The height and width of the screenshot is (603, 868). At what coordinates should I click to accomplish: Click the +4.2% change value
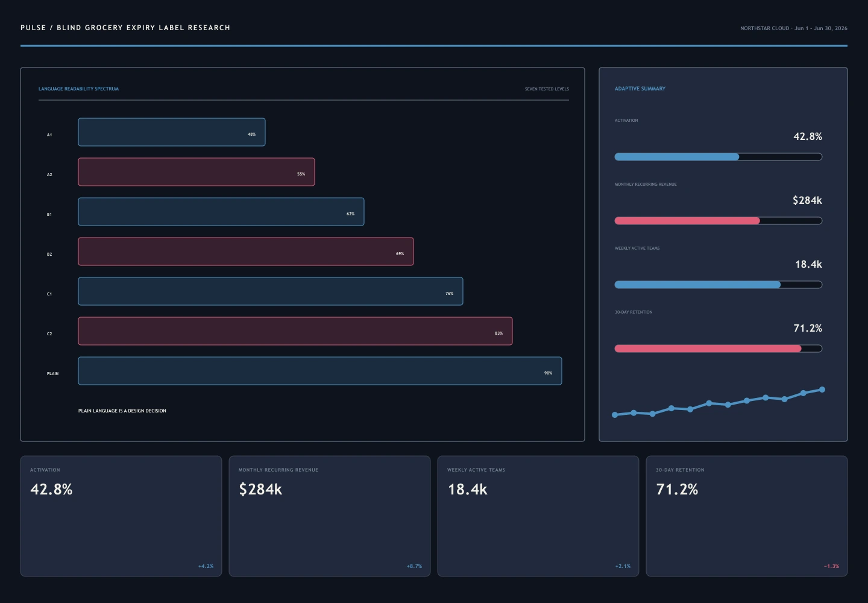(x=206, y=566)
